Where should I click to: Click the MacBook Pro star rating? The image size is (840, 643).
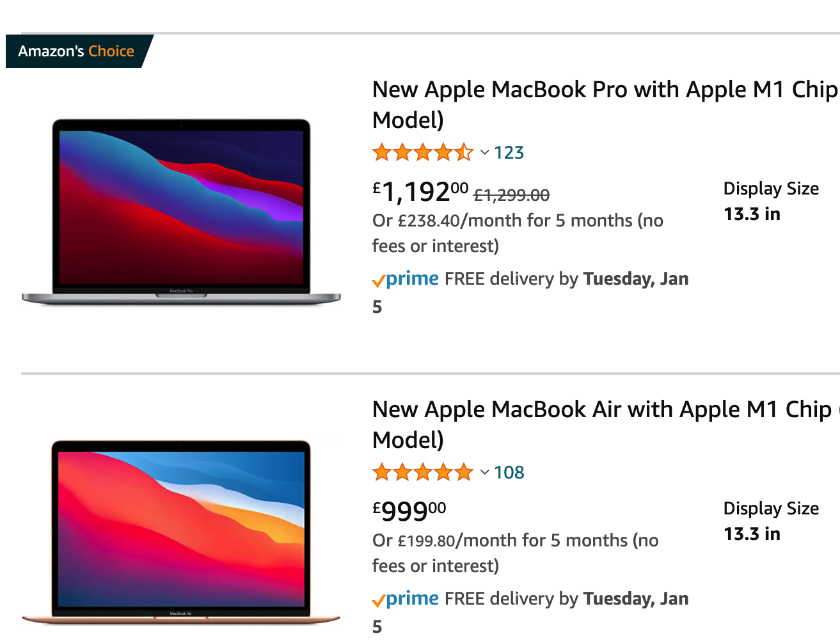422,153
